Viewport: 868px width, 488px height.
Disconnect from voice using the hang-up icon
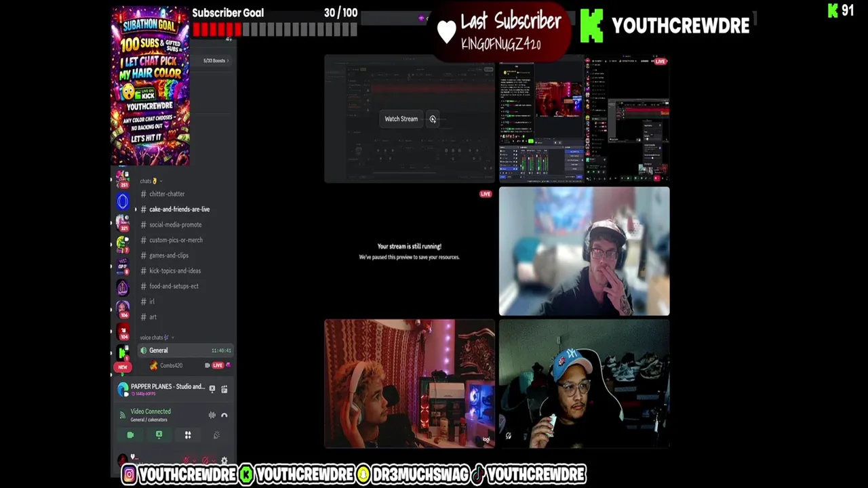[x=224, y=415]
